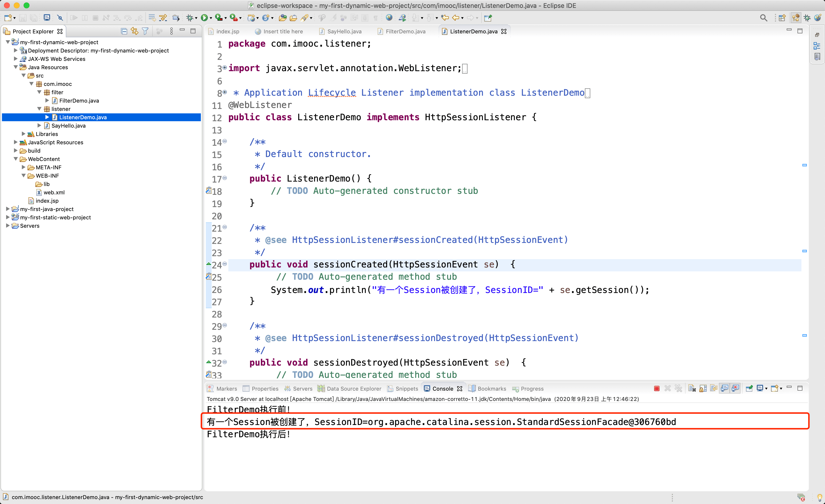
Task: Toggle Word Wrap in console toolbar
Action: [x=714, y=388]
